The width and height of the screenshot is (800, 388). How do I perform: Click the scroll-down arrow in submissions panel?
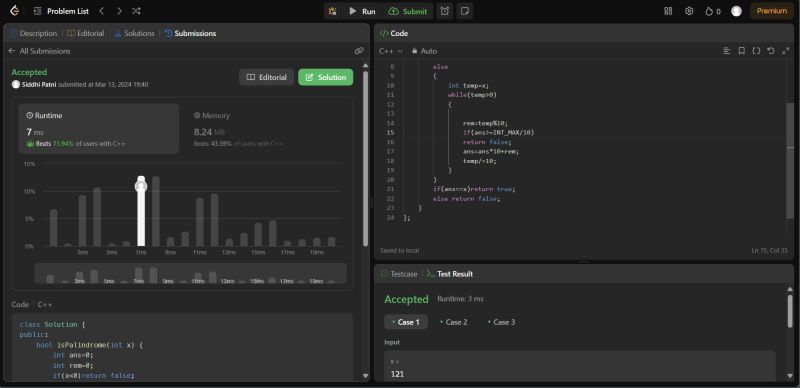point(365,376)
